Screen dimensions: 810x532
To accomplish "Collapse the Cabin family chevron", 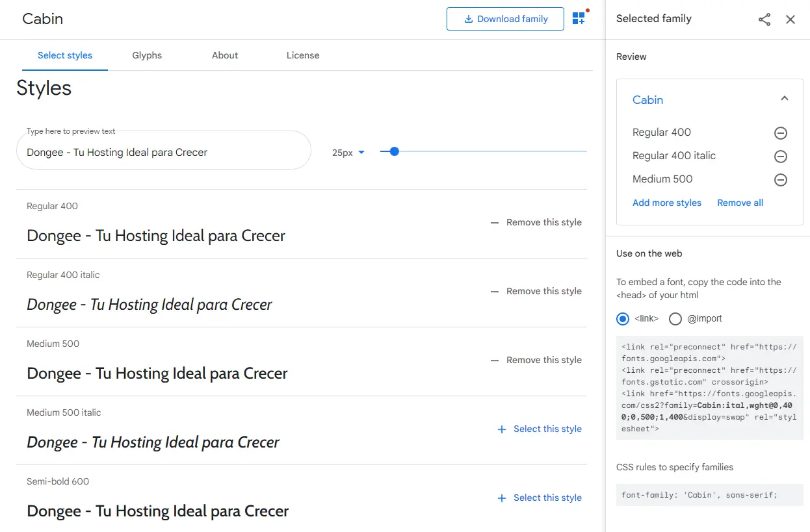I will pos(785,99).
